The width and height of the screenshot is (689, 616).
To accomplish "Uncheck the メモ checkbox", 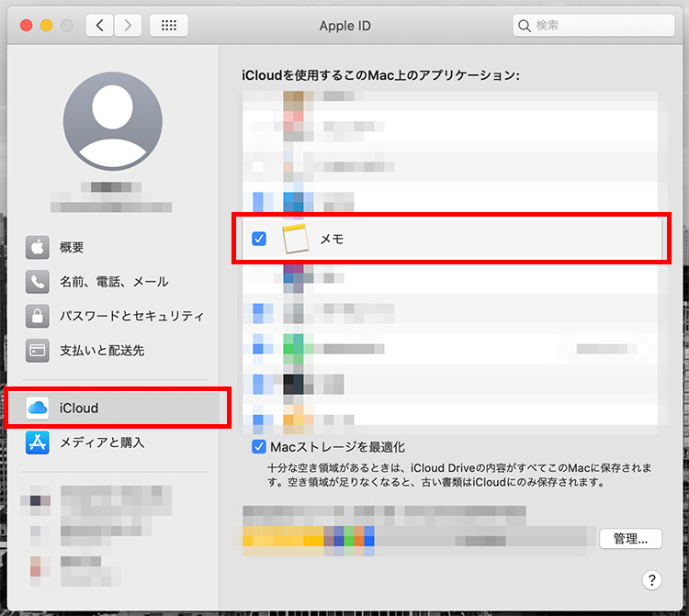I will click(259, 239).
